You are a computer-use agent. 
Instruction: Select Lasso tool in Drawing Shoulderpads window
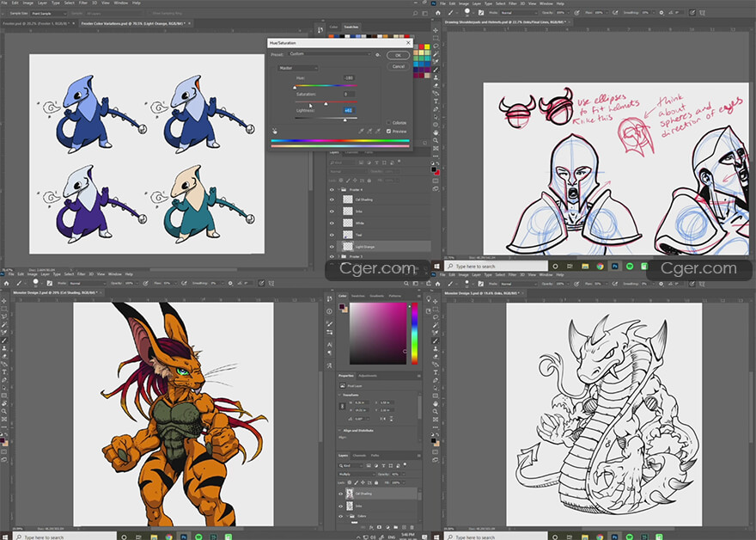pos(436,46)
